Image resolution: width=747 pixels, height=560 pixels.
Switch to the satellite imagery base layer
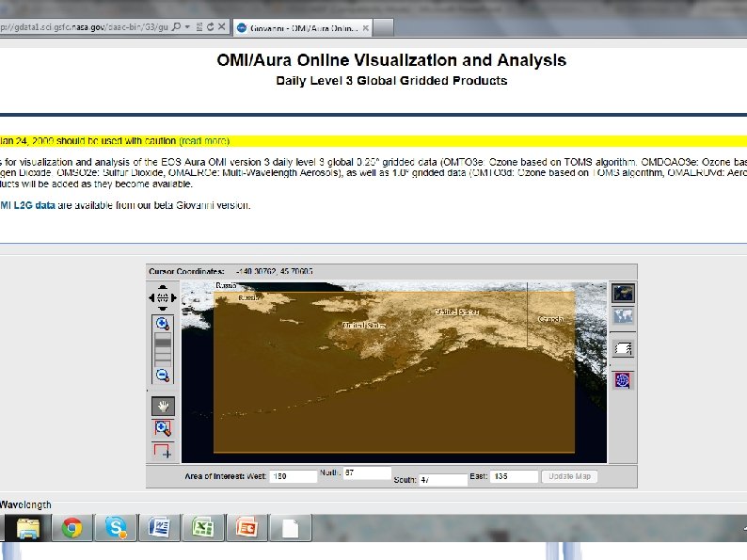point(623,293)
